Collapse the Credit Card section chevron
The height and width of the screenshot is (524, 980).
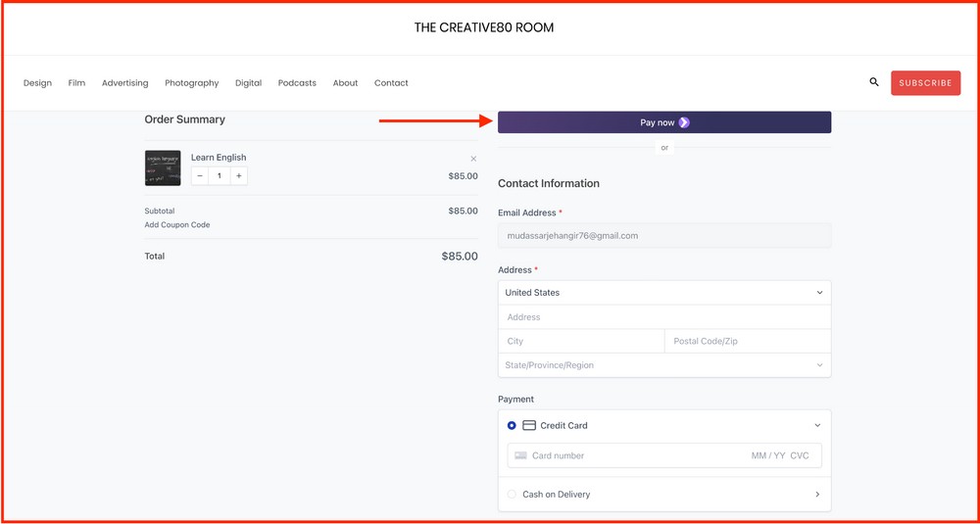[x=817, y=425]
